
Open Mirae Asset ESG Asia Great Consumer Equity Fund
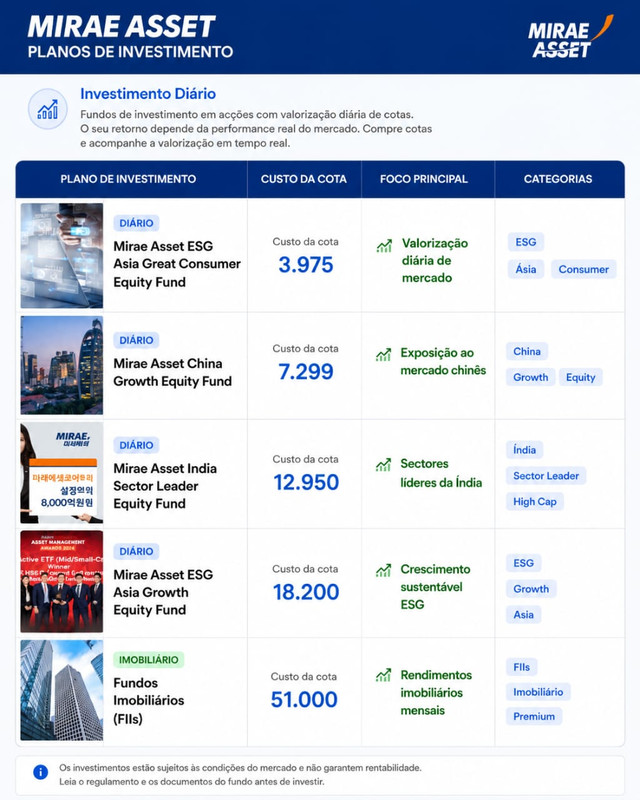(x=177, y=264)
